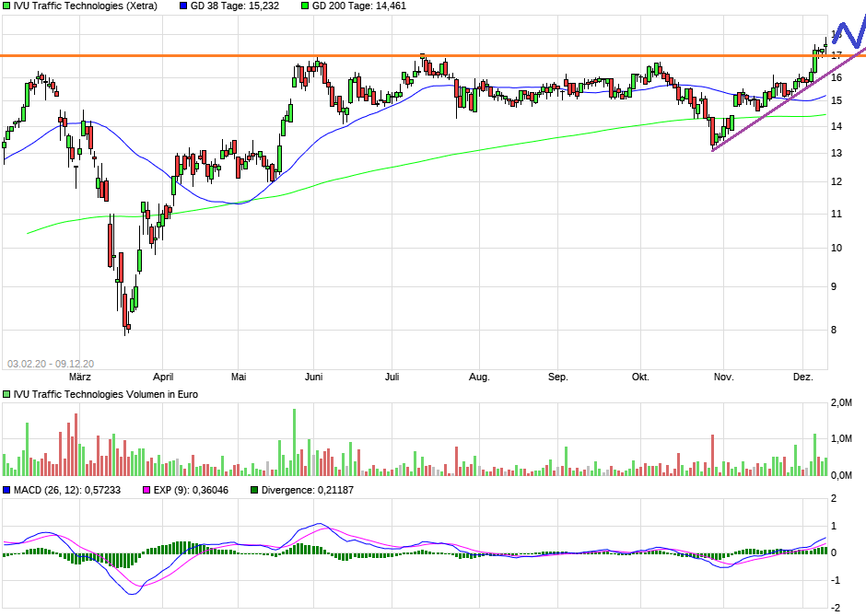
Task: Select the GD 38 Tage: 15,232 label
Action: pos(235,6)
